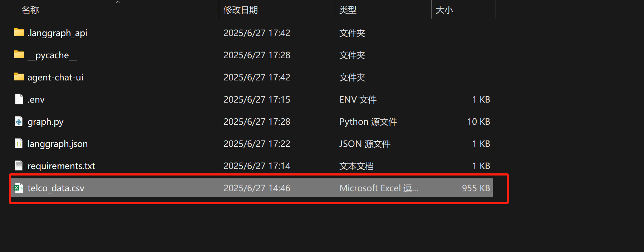The width and height of the screenshot is (644, 252).
Task: Click the date 2025/6/27 17:15
Action: click(x=257, y=99)
